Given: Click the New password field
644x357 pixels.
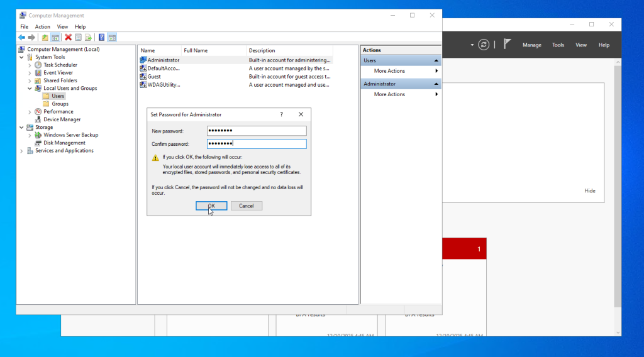Looking at the screenshot, I should pos(257,131).
